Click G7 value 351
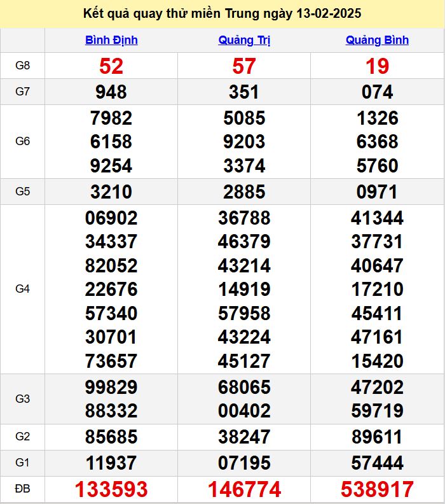445x504 pixels. 244,92
